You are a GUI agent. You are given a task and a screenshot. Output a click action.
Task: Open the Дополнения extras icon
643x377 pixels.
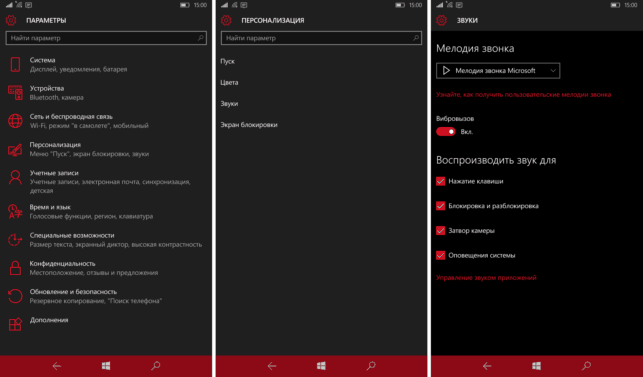15,324
